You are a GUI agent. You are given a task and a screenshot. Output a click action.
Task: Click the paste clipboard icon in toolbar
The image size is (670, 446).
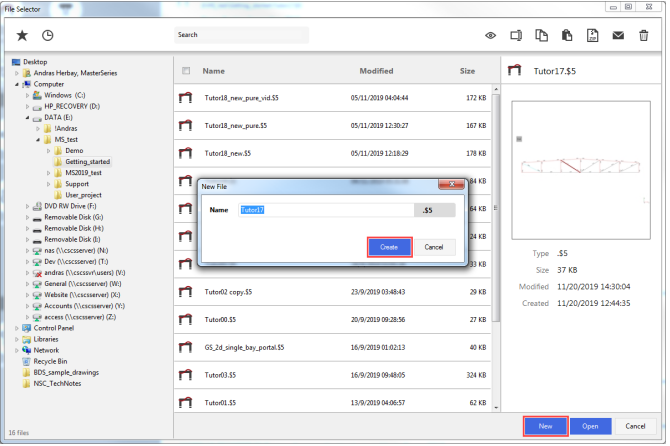567,35
